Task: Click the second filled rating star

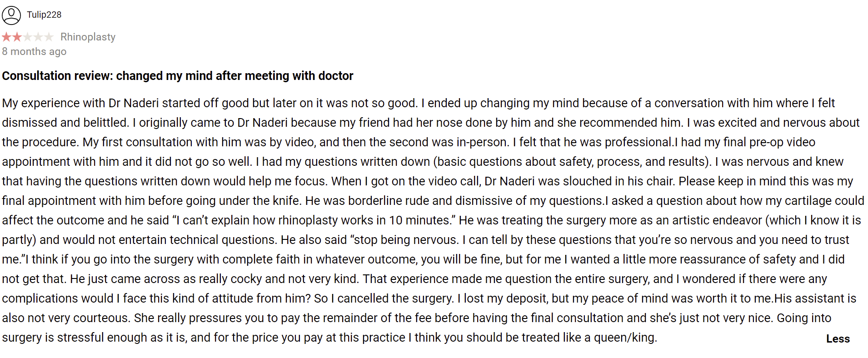Action: click(x=17, y=37)
